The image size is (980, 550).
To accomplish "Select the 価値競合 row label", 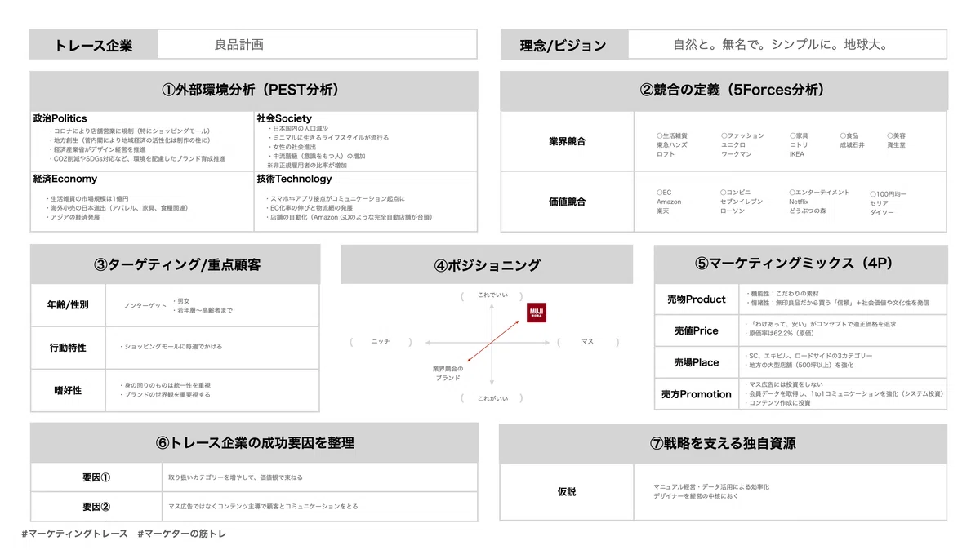I will [567, 201].
